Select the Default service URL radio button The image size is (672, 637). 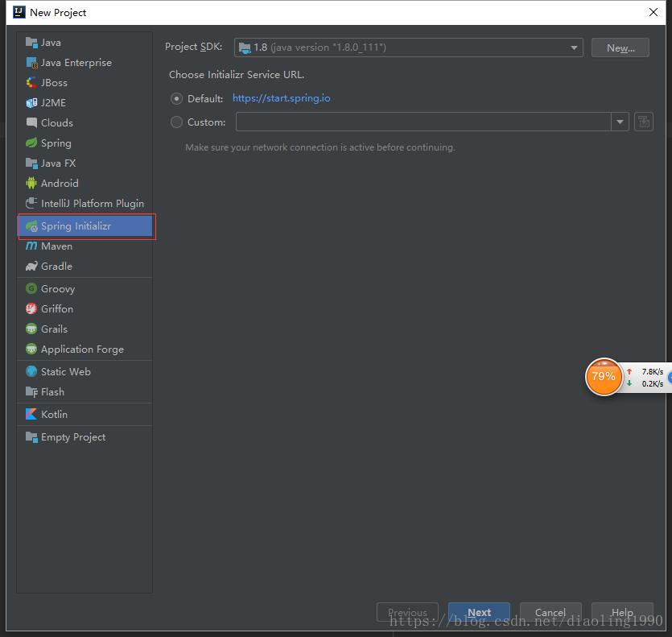click(x=176, y=99)
